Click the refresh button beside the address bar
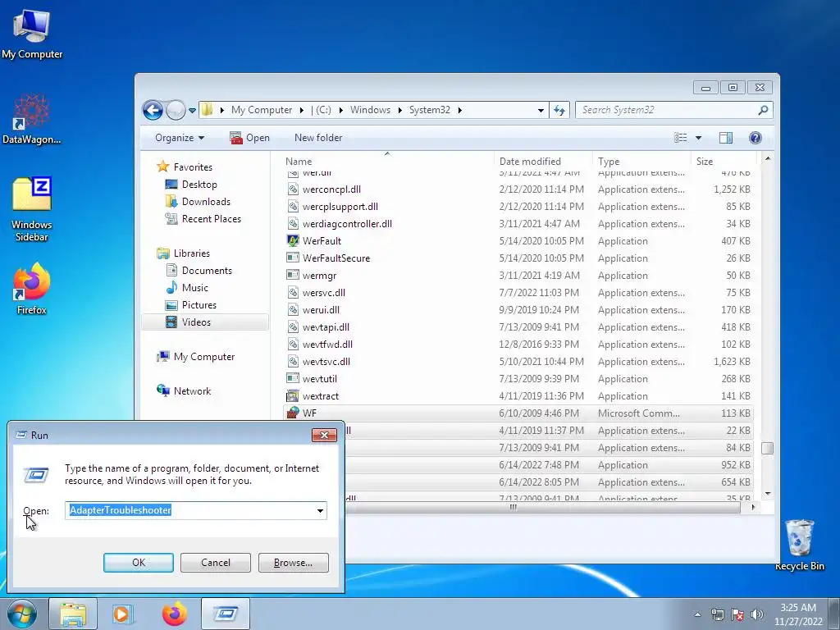 click(559, 110)
